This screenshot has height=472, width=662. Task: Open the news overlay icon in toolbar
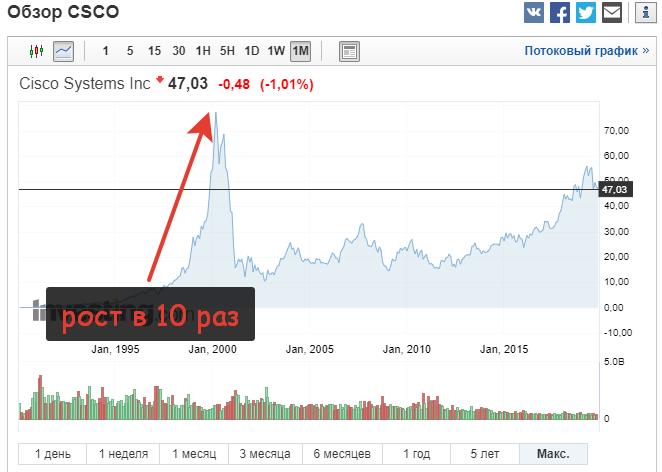pos(349,50)
